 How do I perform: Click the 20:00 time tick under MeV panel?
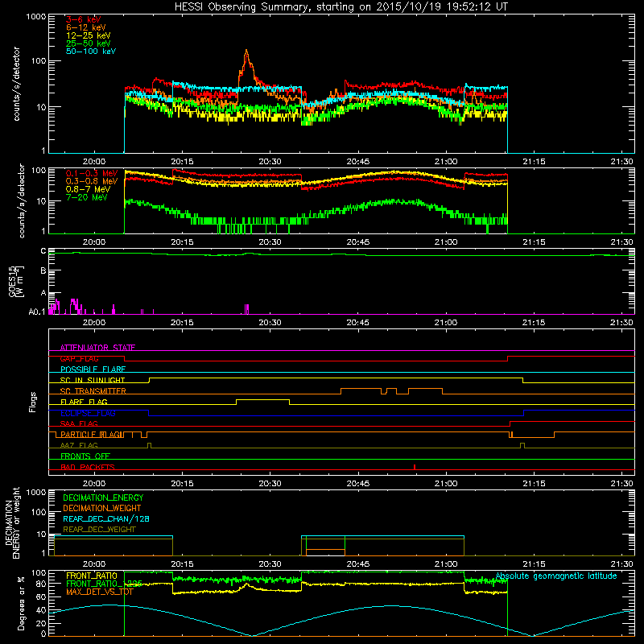pos(94,242)
